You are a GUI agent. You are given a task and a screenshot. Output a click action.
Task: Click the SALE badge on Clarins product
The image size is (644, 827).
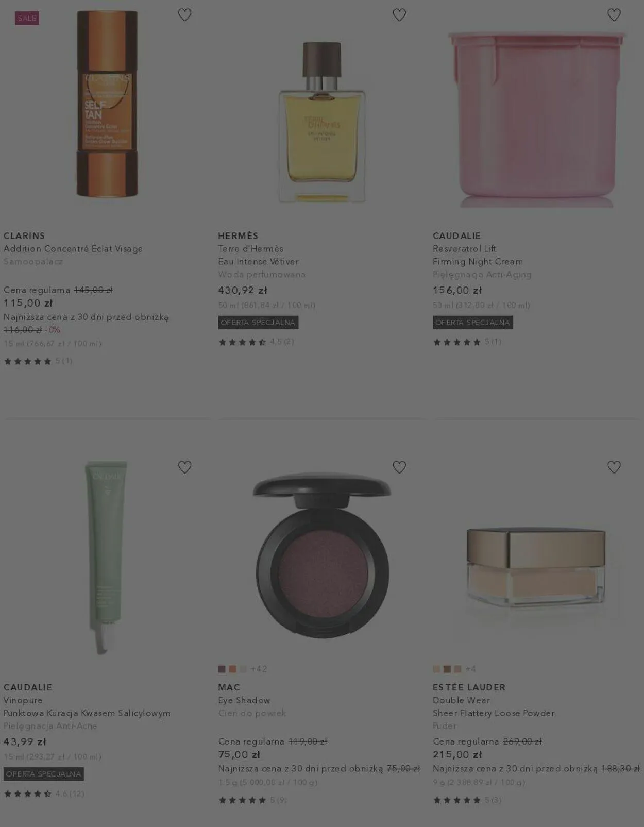pyautogui.click(x=27, y=18)
